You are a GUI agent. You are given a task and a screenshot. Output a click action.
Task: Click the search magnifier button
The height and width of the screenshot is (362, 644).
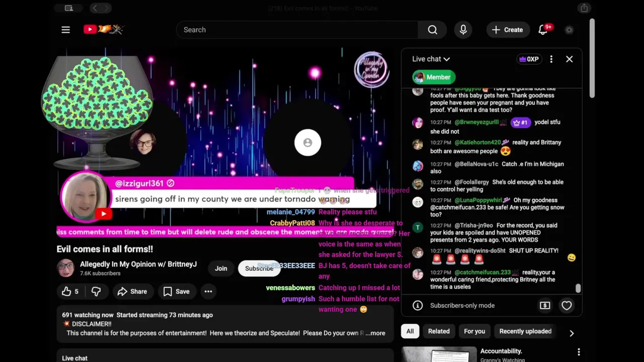(x=432, y=30)
